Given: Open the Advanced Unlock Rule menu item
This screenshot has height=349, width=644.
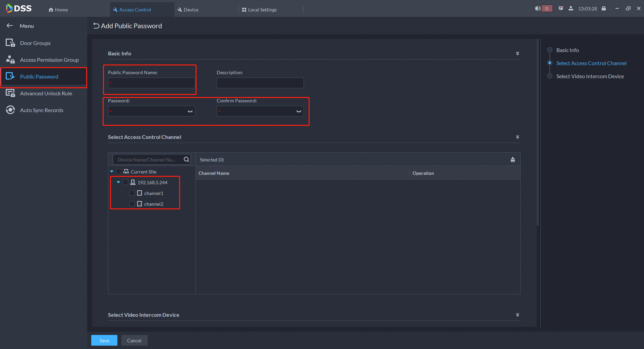Looking at the screenshot, I should [46, 93].
